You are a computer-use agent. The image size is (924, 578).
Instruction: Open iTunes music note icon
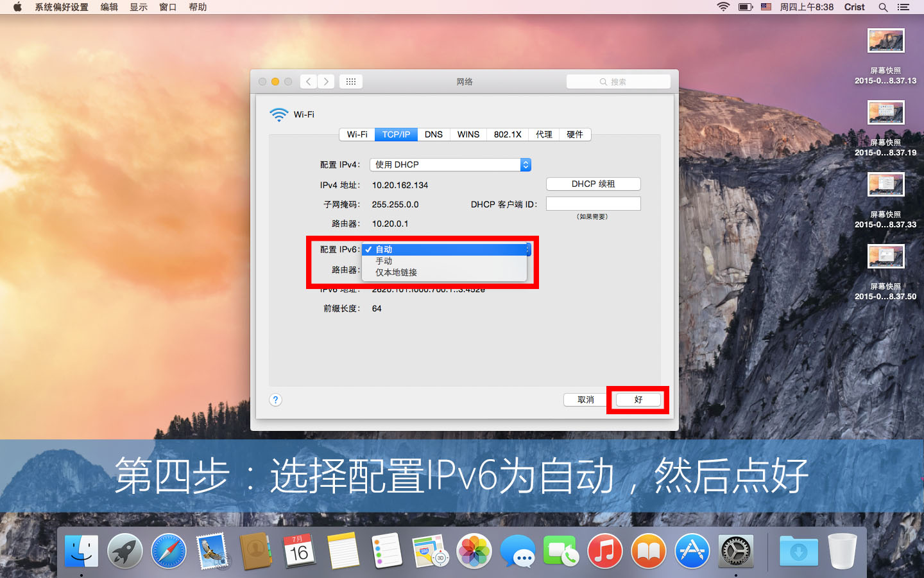coord(605,551)
